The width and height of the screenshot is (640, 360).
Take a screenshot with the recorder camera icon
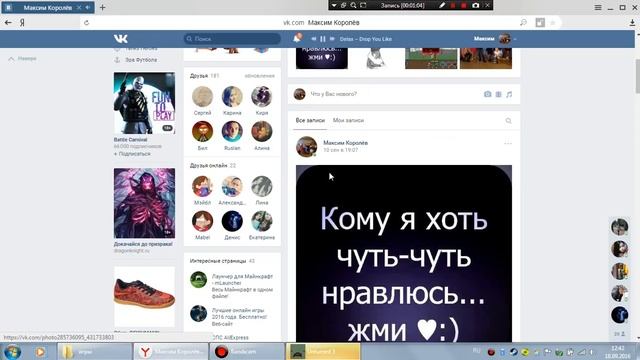[x=476, y=5]
